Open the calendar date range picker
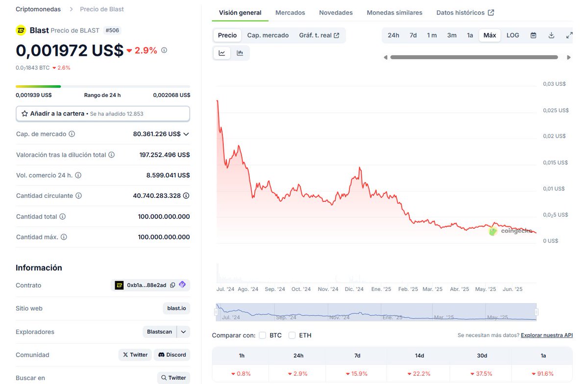 tap(533, 35)
